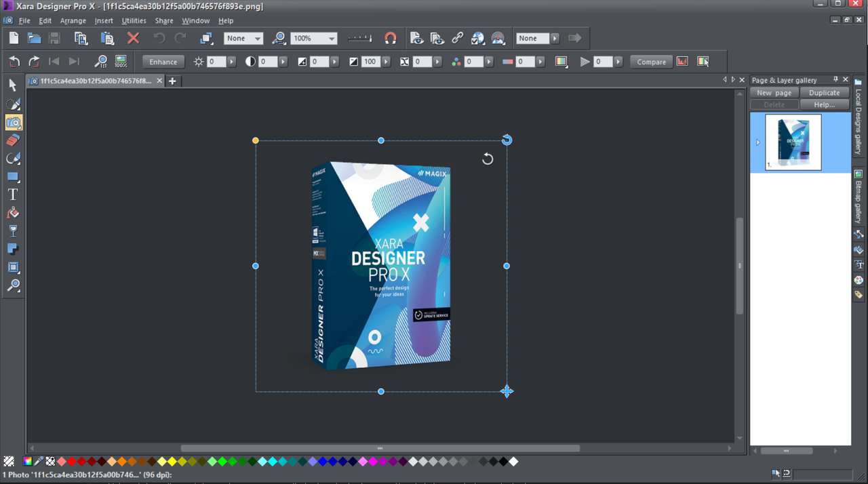
Task: Expand the page 1 thumbnail layer arrow
Action: click(758, 142)
